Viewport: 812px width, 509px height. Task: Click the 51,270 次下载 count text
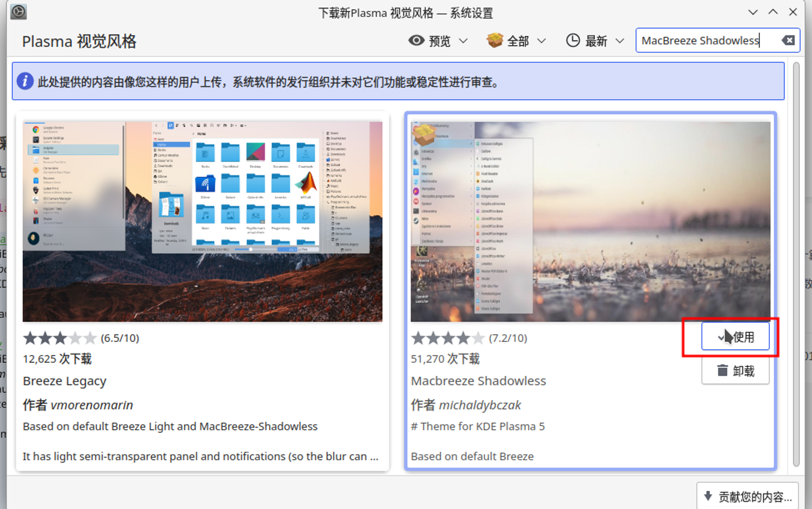(445, 359)
